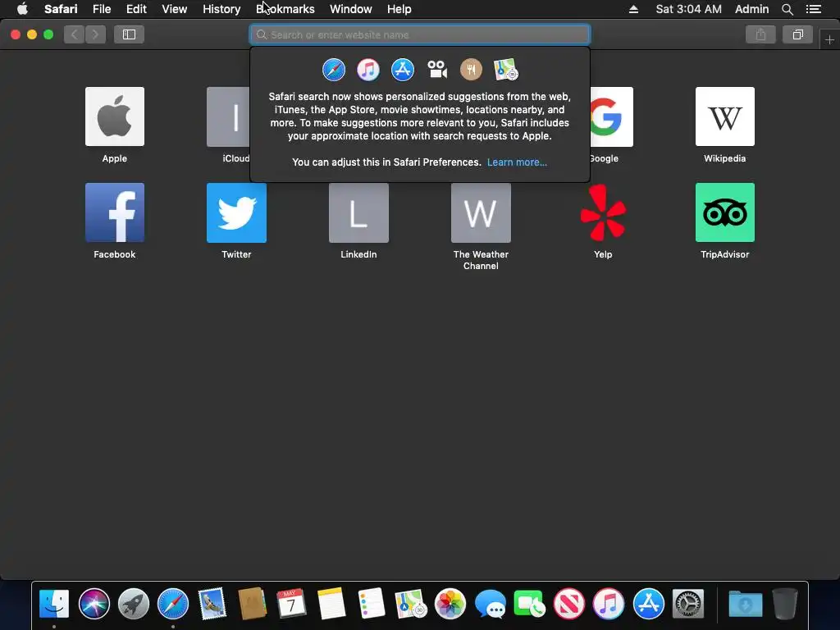
Task: Open App Store in the Dock
Action: (x=648, y=604)
